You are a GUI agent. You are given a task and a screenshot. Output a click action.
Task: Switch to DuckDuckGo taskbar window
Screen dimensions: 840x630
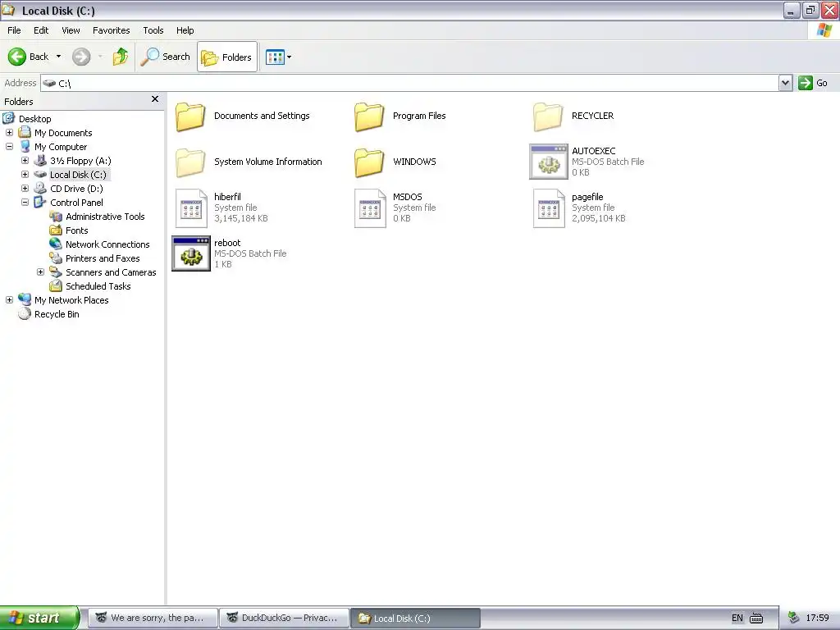click(284, 618)
